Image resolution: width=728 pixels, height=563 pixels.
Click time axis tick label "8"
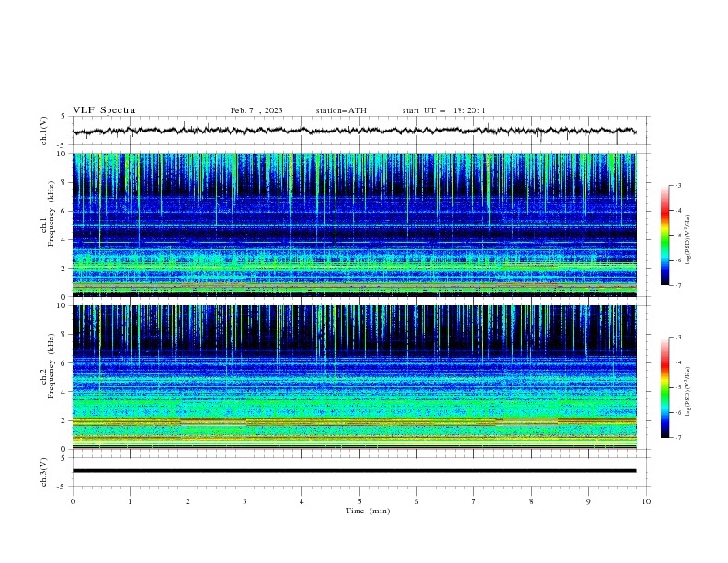(x=531, y=501)
